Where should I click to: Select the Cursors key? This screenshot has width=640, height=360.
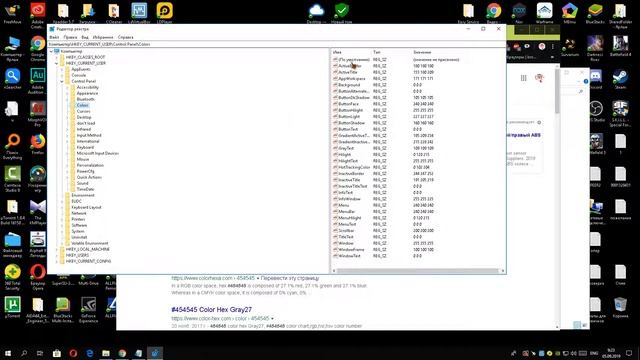pos(83,111)
